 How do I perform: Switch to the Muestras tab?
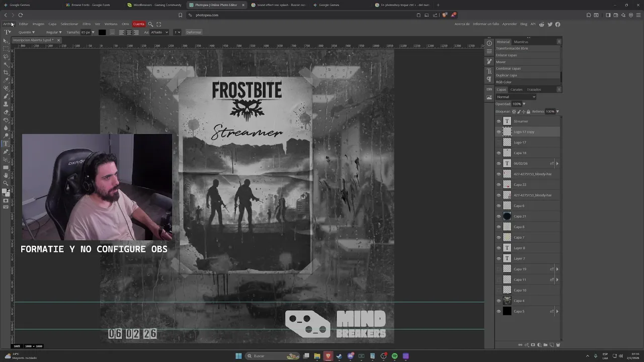pyautogui.click(x=521, y=42)
